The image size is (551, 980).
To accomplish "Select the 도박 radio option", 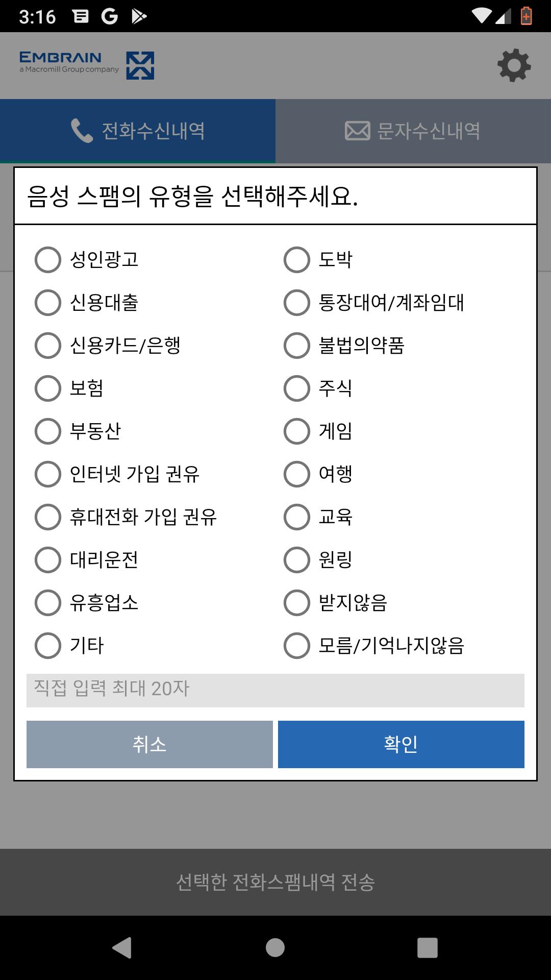I will [297, 259].
